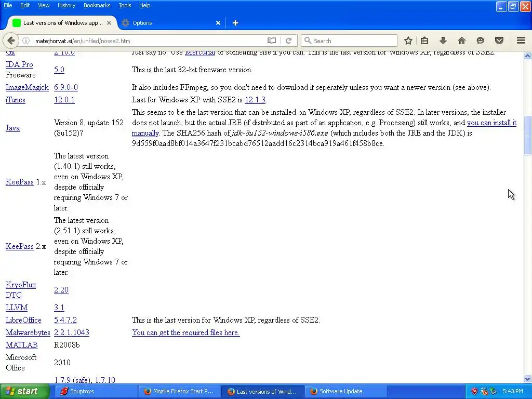Switch to the Options tab
The width and height of the screenshot is (532, 399).
(171, 23)
